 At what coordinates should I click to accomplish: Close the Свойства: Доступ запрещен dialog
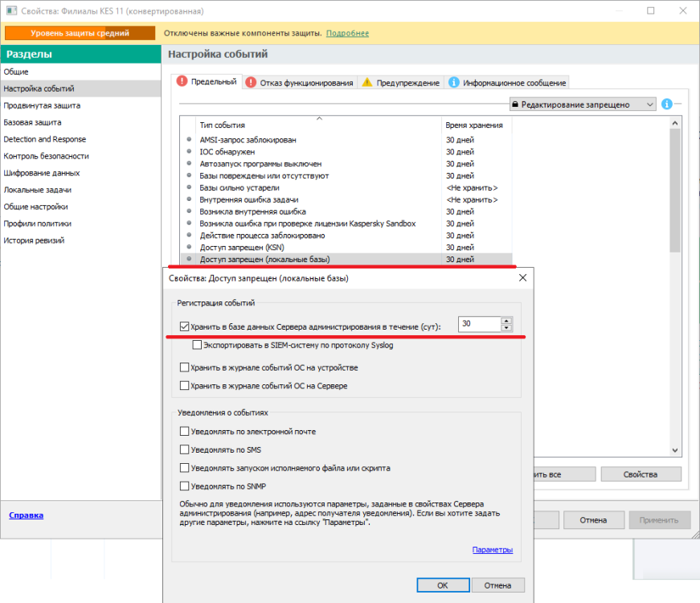[x=522, y=278]
